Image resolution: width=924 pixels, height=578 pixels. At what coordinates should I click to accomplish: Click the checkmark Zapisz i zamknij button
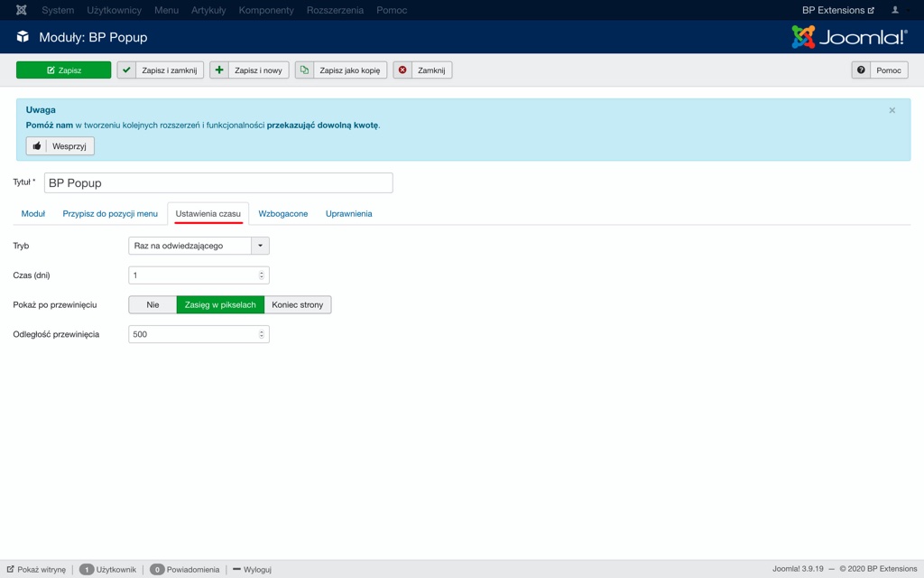pos(161,70)
